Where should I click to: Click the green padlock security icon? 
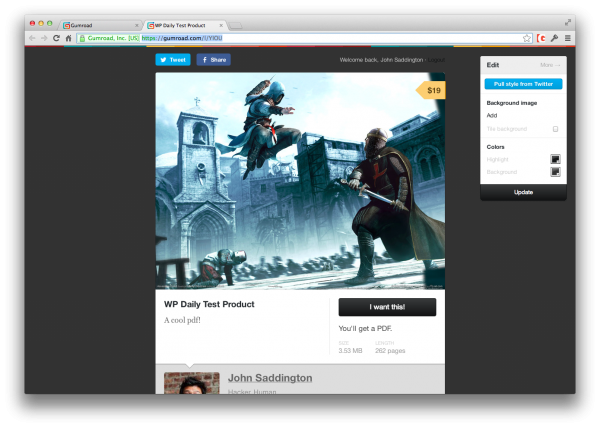[82, 38]
